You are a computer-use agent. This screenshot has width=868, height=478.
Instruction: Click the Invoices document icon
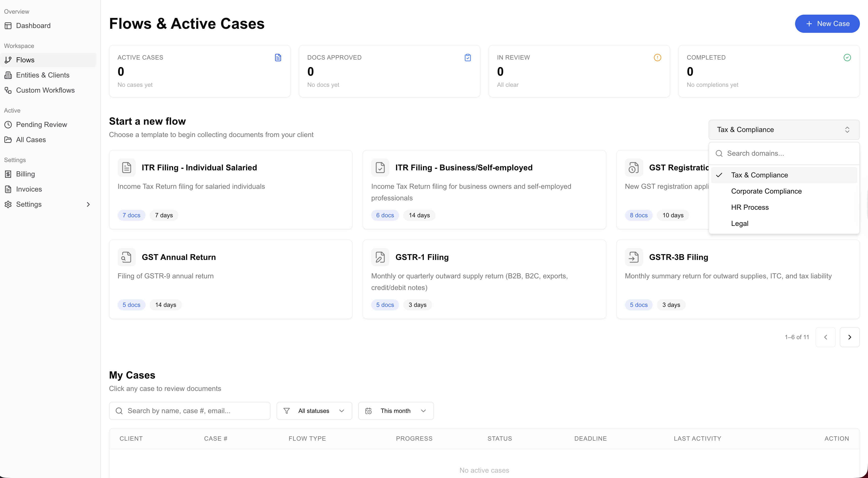point(8,190)
